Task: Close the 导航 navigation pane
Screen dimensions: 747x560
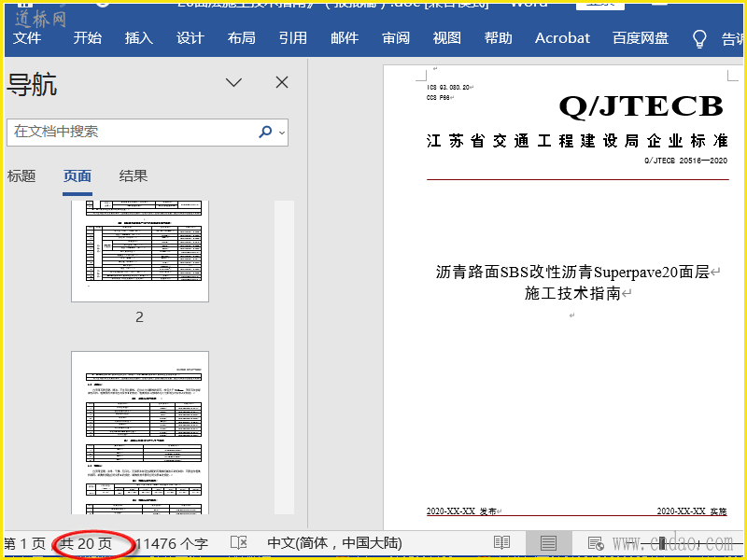Action: coord(282,82)
